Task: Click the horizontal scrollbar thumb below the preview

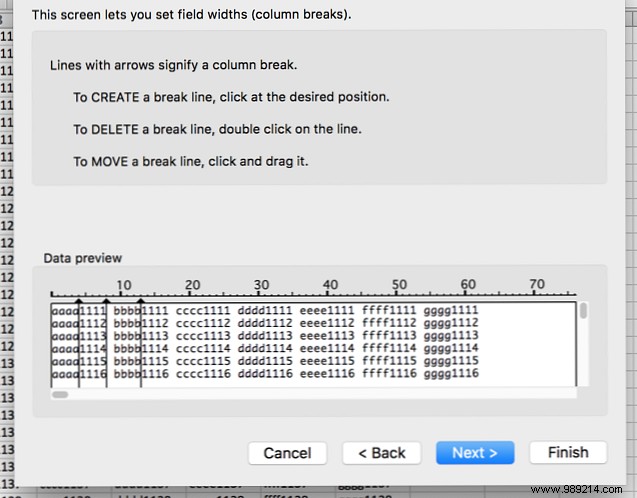Action: pyautogui.click(x=60, y=394)
